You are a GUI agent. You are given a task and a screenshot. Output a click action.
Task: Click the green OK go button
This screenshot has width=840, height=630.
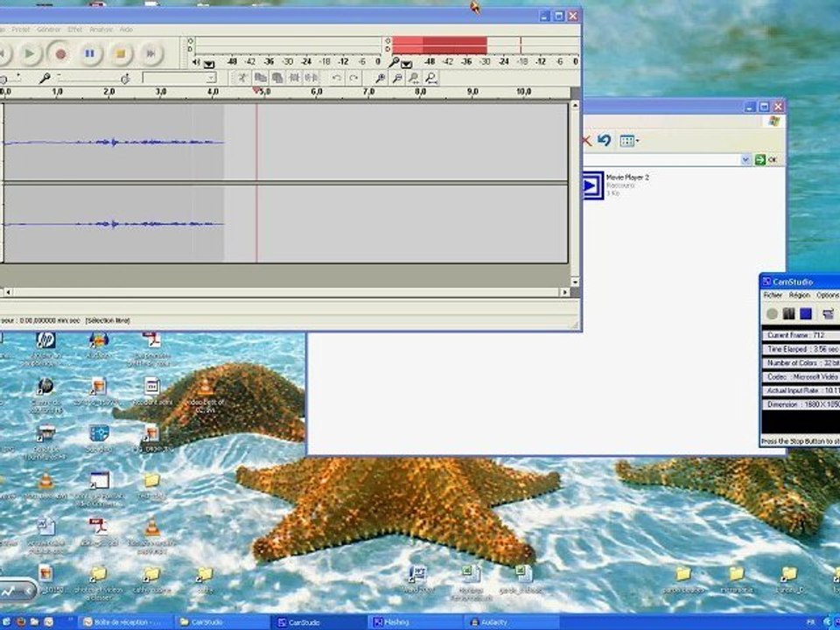(x=766, y=159)
